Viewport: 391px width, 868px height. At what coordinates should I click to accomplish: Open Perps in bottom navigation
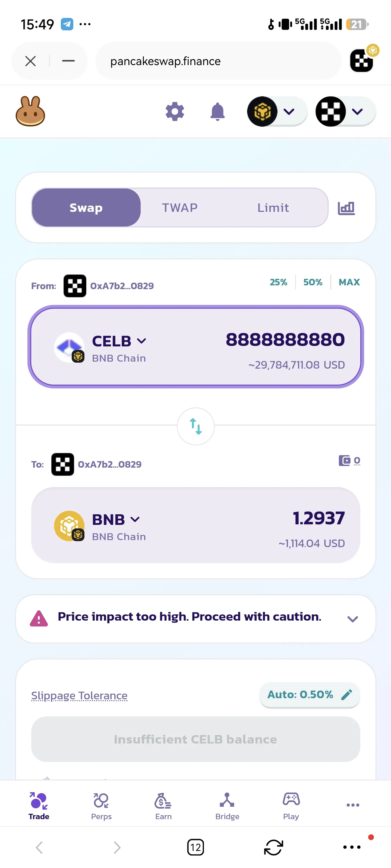click(101, 806)
